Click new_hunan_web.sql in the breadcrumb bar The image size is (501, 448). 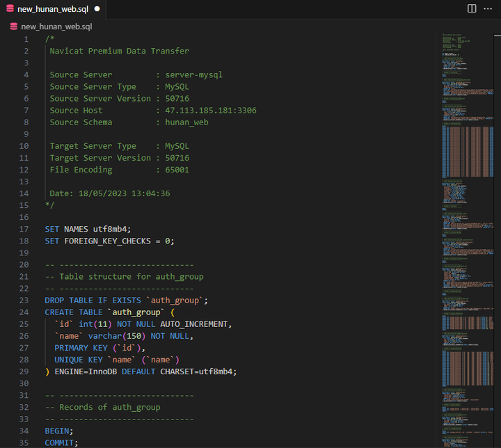point(56,26)
